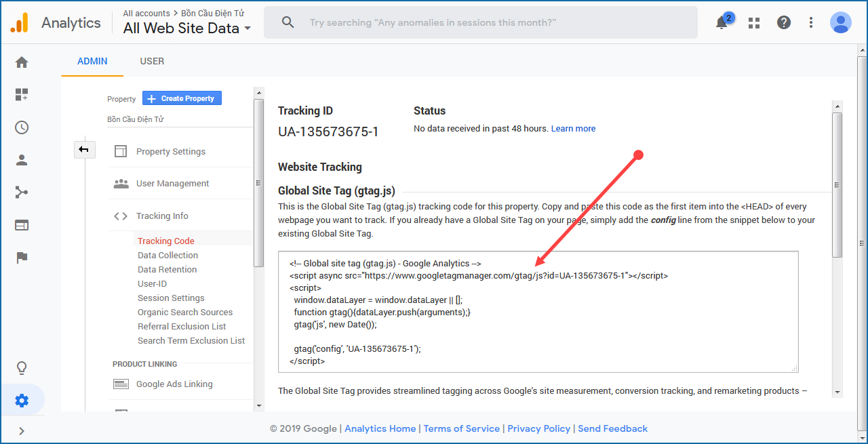Screen dimensions: 868x444
Task: Click the Google Analytics logo
Action: (19, 22)
